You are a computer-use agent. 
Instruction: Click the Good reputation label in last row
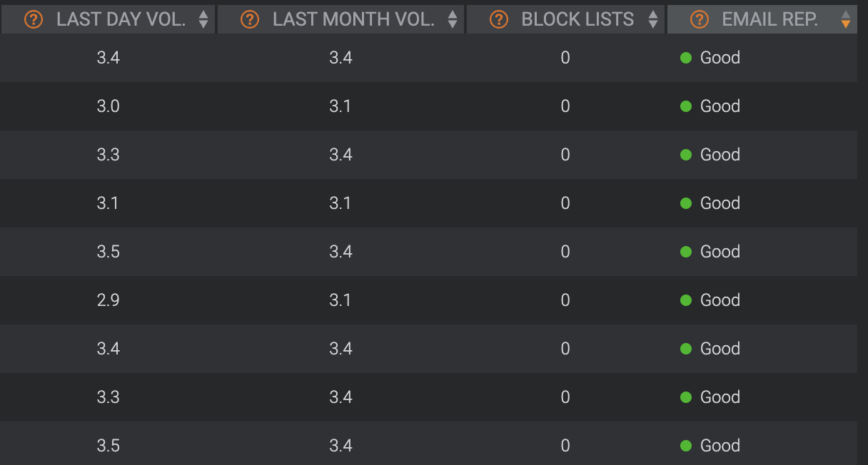point(720,446)
